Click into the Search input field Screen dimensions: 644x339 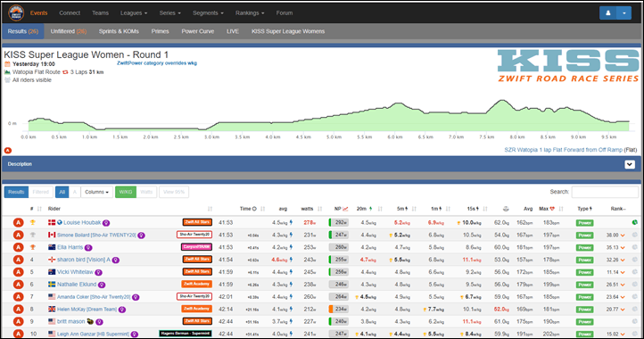(605, 192)
